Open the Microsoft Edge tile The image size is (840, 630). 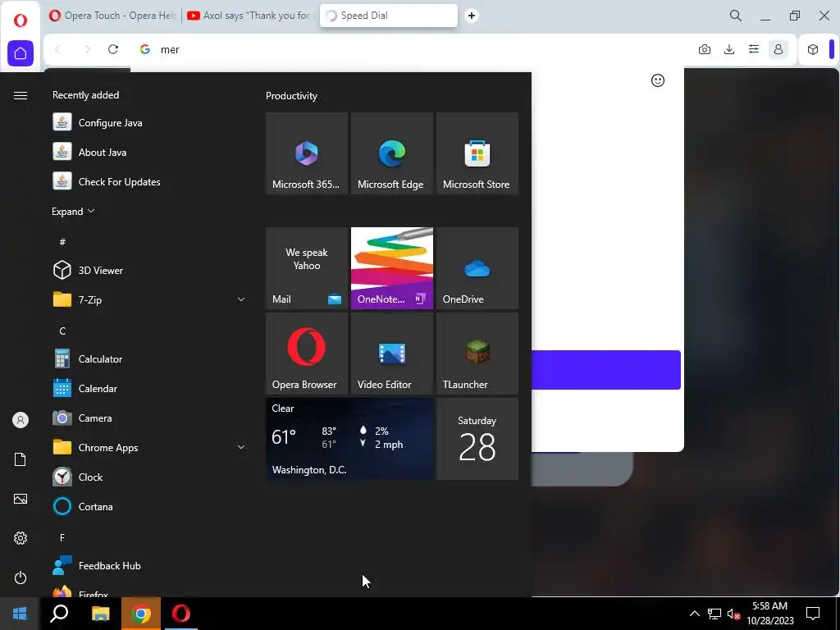pos(391,153)
